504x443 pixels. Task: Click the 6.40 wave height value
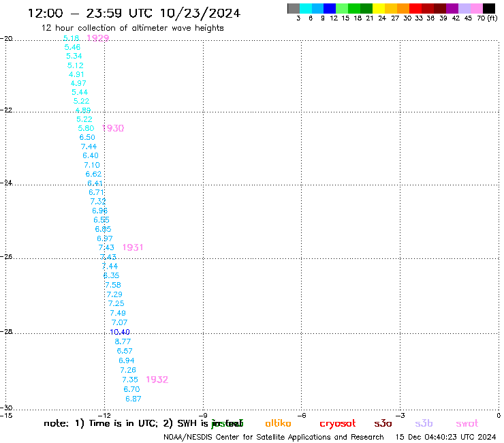click(x=91, y=155)
